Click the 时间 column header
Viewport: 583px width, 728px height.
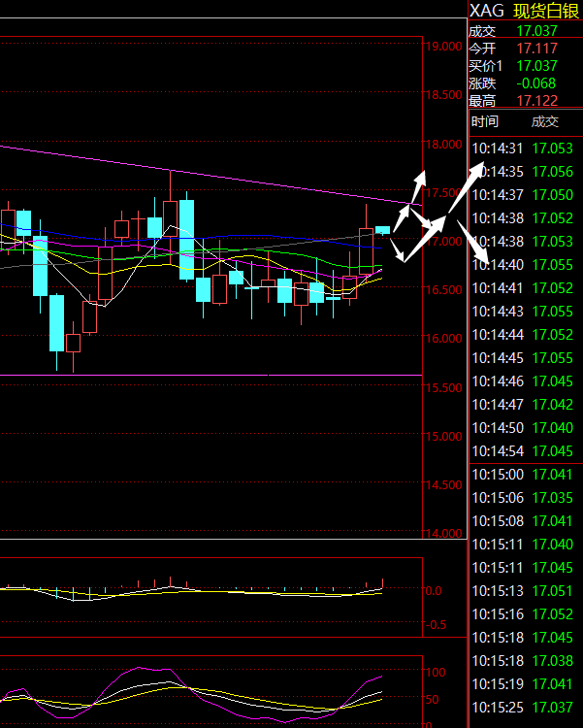coord(485,121)
